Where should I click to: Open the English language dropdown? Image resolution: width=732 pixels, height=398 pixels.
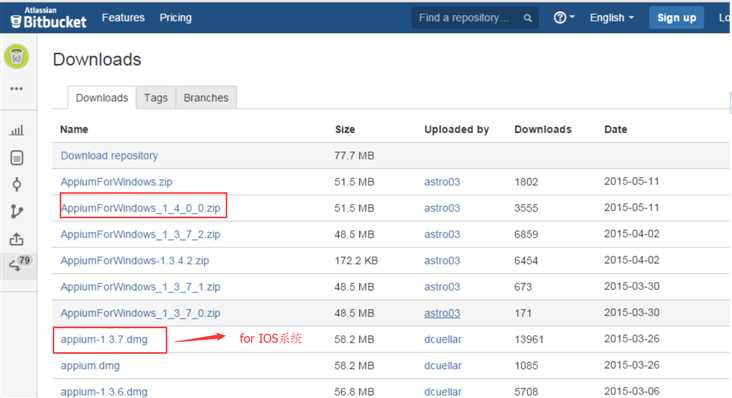(x=612, y=18)
